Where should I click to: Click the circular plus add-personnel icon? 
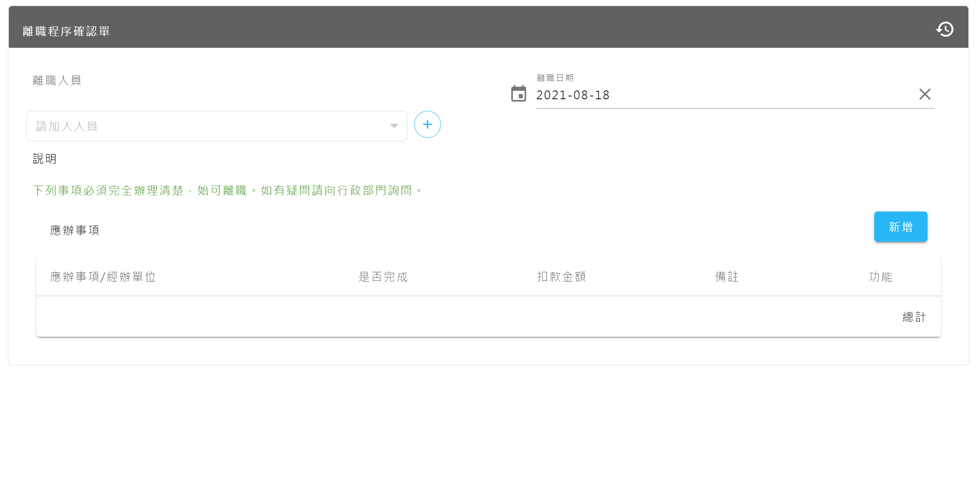click(427, 124)
